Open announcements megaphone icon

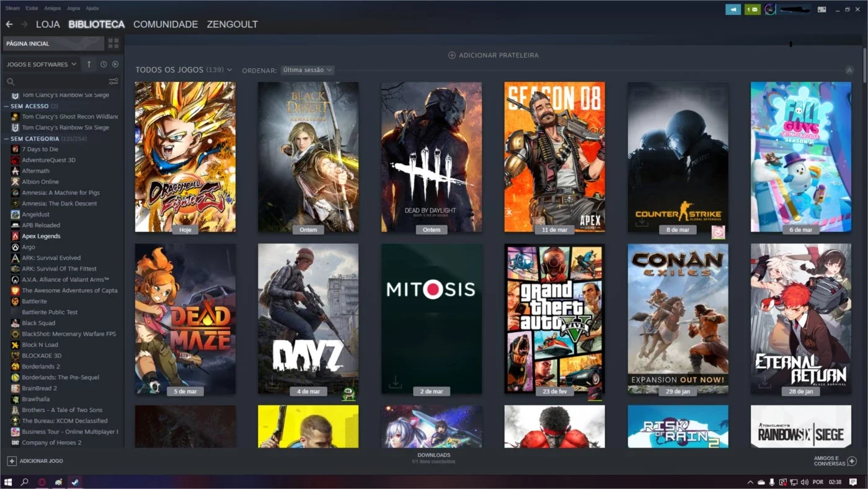pyautogui.click(x=733, y=10)
